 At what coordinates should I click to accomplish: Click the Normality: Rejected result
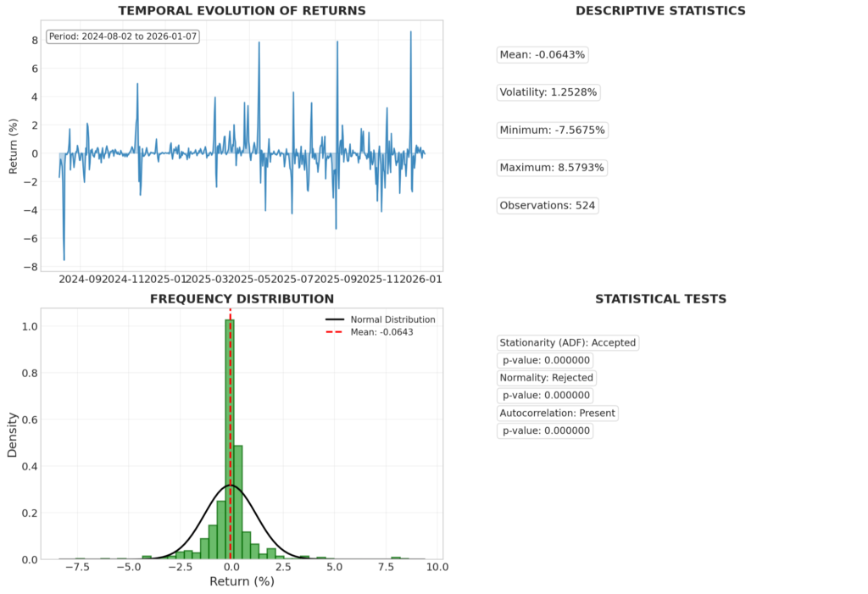(547, 378)
